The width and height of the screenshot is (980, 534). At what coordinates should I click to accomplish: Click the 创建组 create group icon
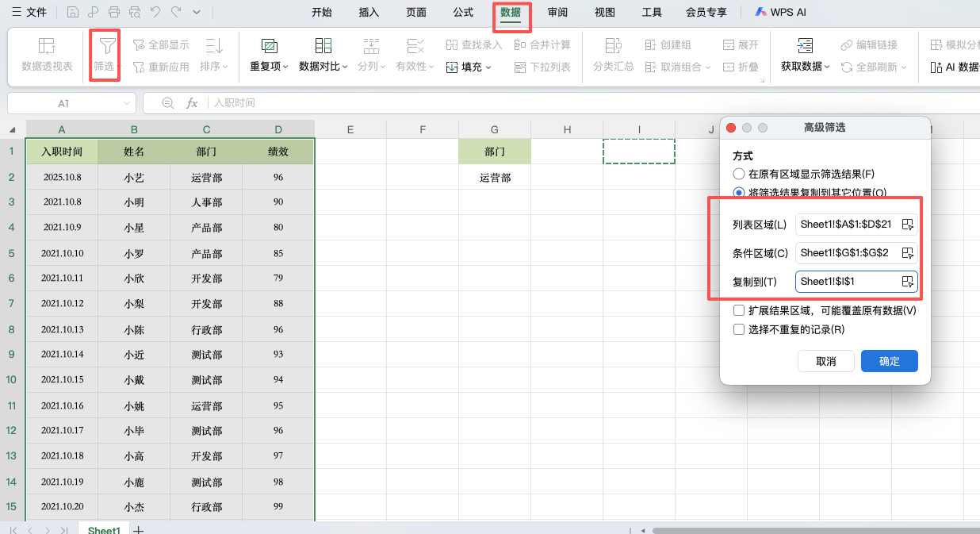point(651,45)
